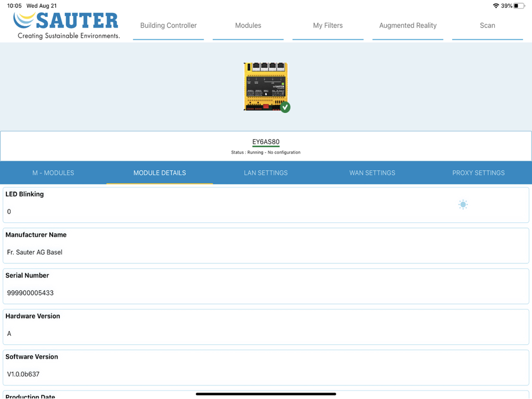Tap the Software Version label
The height and width of the screenshot is (399, 532).
[x=31, y=357]
